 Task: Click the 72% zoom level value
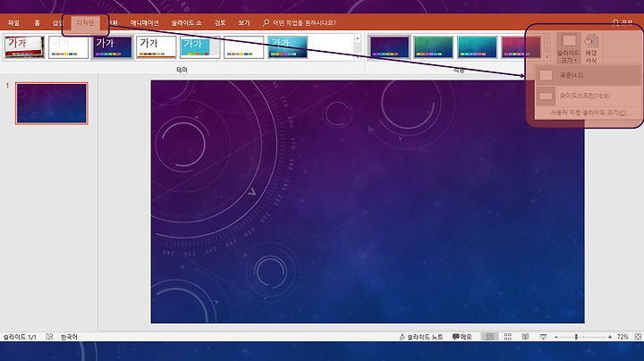click(x=623, y=337)
